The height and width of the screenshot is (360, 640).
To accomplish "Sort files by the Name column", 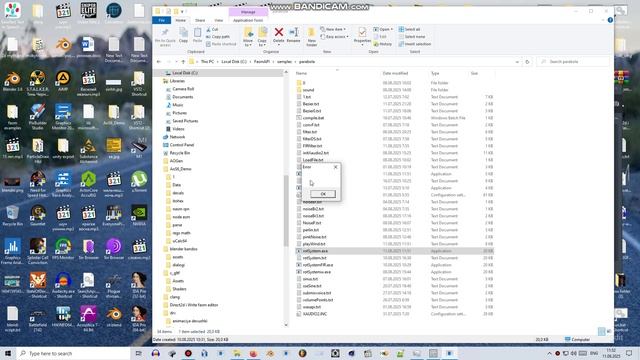I will click(301, 73).
